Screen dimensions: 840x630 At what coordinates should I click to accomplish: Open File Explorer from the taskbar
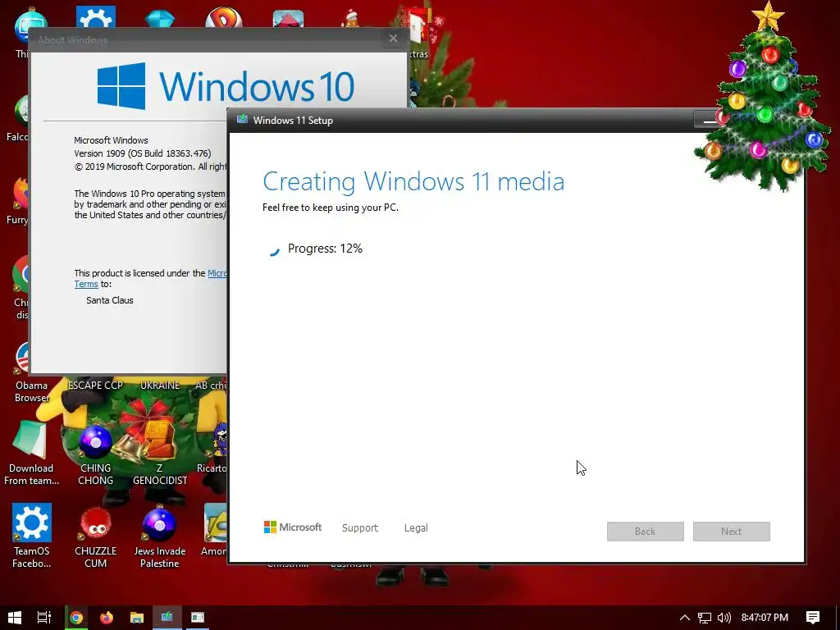137,618
